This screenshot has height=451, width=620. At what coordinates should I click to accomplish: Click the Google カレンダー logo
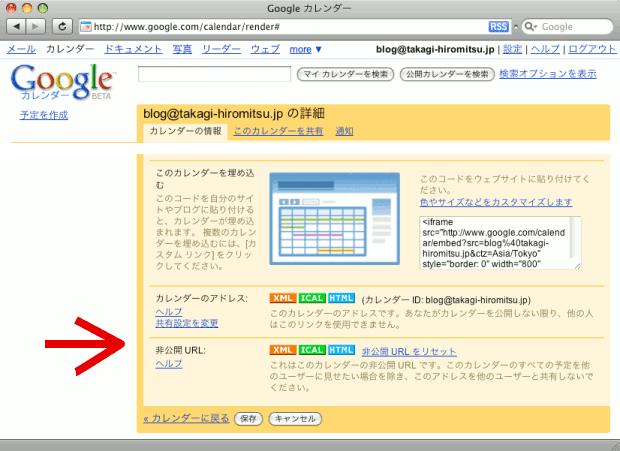[62, 82]
